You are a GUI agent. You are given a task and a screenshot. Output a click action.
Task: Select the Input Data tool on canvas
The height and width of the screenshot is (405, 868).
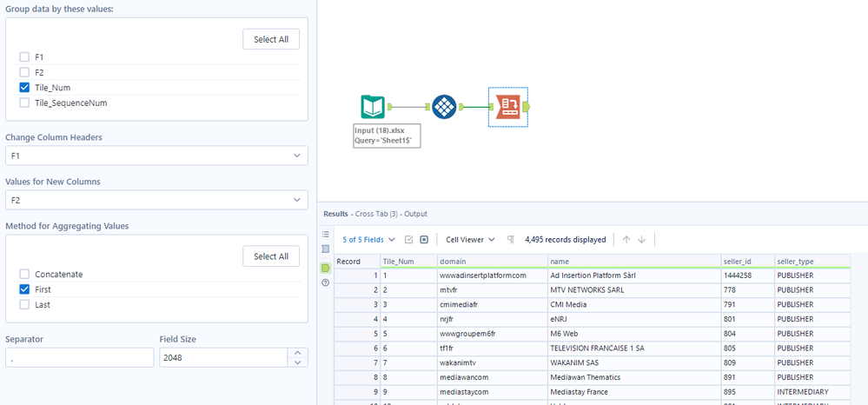[373, 107]
